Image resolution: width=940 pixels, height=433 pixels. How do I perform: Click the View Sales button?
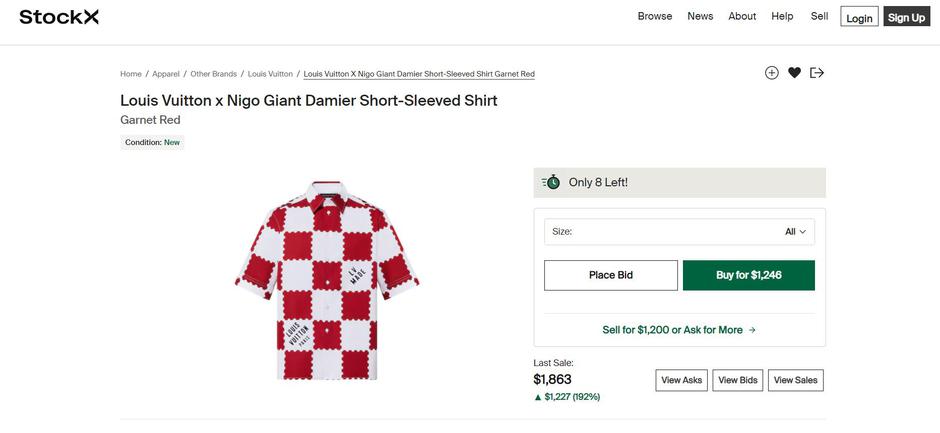coord(796,380)
